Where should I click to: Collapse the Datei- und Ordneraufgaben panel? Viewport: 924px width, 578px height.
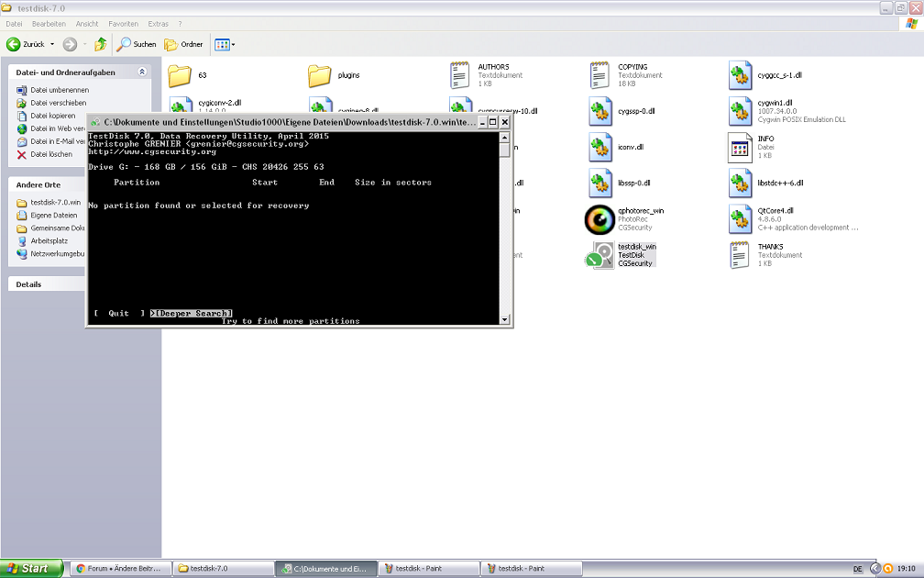[x=142, y=72]
